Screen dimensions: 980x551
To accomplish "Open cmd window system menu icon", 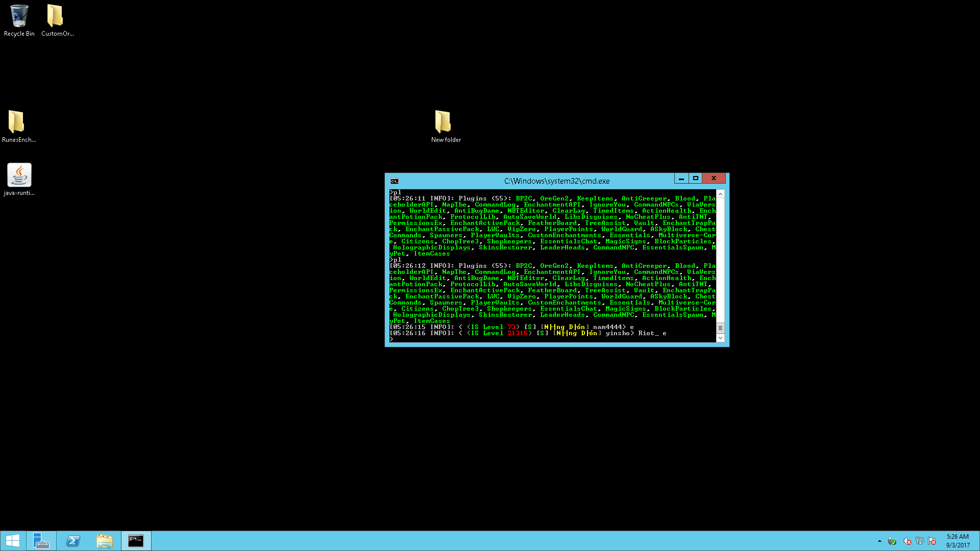I will 394,181.
